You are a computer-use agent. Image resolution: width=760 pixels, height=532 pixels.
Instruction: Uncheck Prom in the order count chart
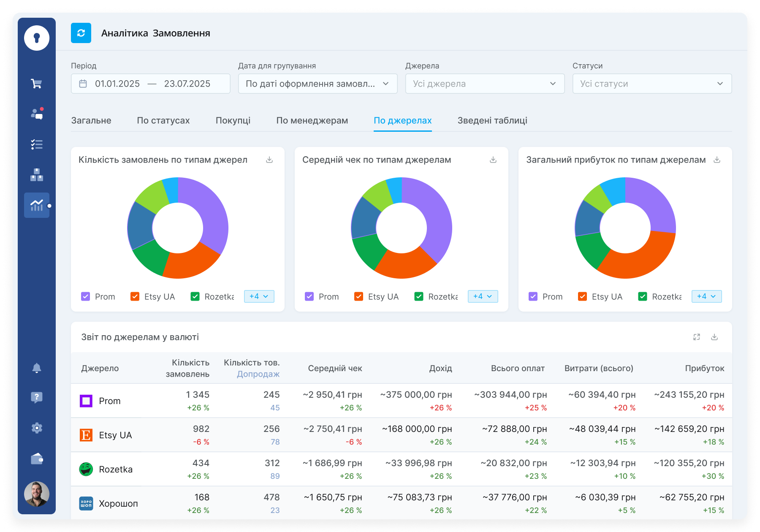[86, 296]
